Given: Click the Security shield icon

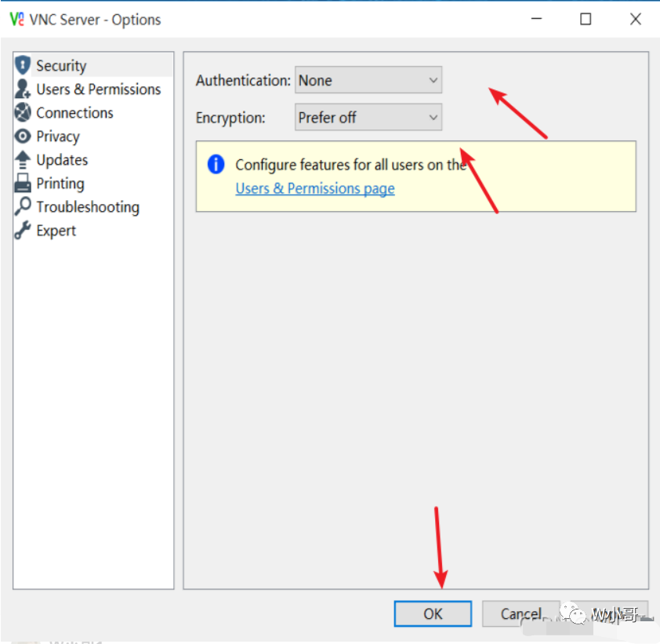Looking at the screenshot, I should click(23, 65).
